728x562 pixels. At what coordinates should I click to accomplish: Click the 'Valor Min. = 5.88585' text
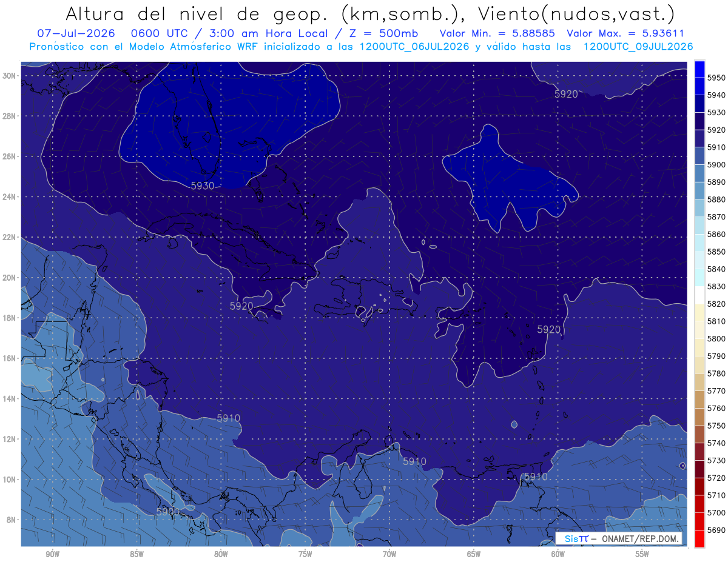tap(499, 33)
